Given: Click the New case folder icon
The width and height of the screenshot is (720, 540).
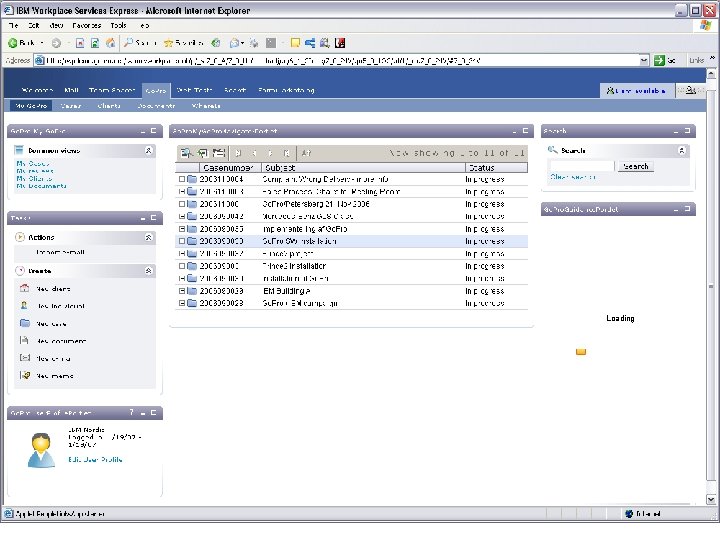Looking at the screenshot, I should click(24, 323).
